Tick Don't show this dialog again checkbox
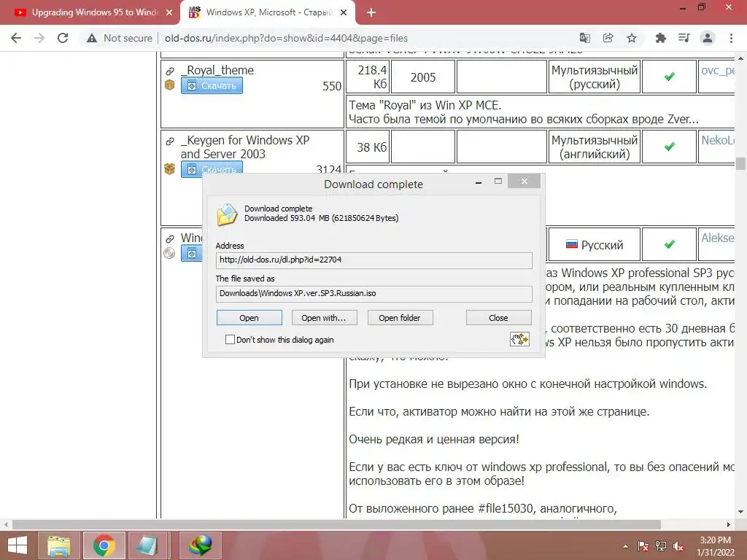 click(230, 340)
